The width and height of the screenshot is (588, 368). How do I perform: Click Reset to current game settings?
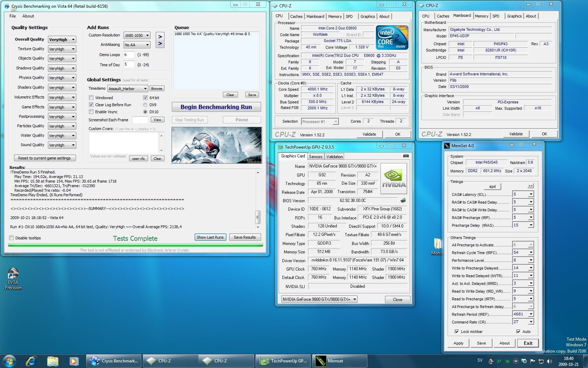44,158
